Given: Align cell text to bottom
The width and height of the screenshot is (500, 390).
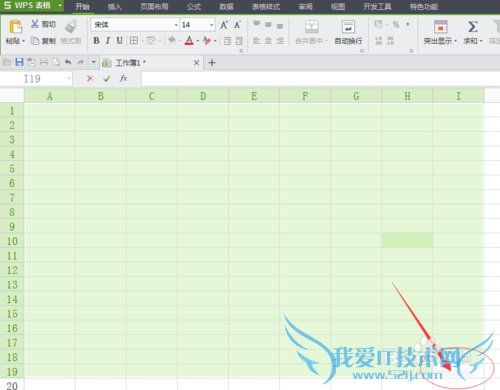Looking at the screenshot, I should [280, 25].
